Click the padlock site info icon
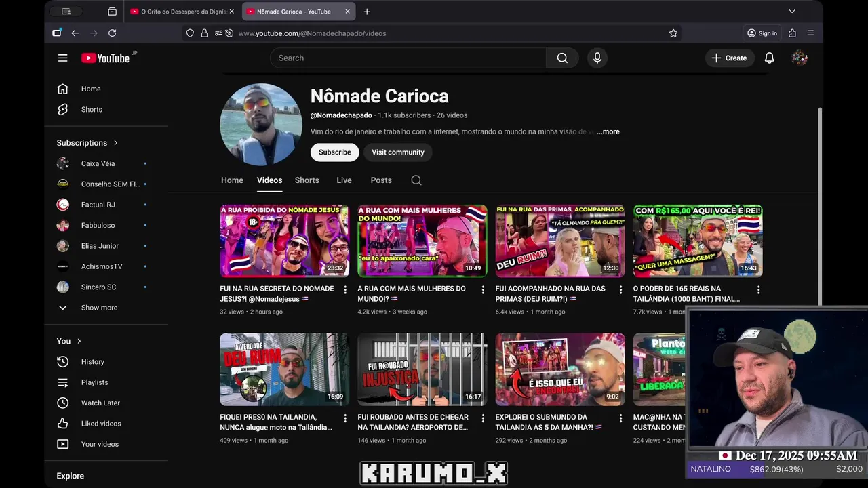 (x=204, y=33)
